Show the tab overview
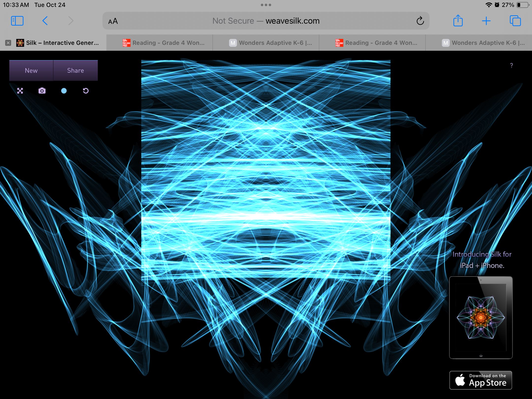 pos(515,21)
